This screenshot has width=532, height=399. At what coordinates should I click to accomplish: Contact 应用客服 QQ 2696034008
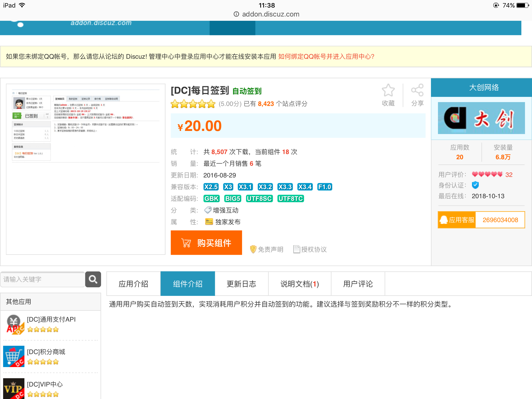pos(481,220)
